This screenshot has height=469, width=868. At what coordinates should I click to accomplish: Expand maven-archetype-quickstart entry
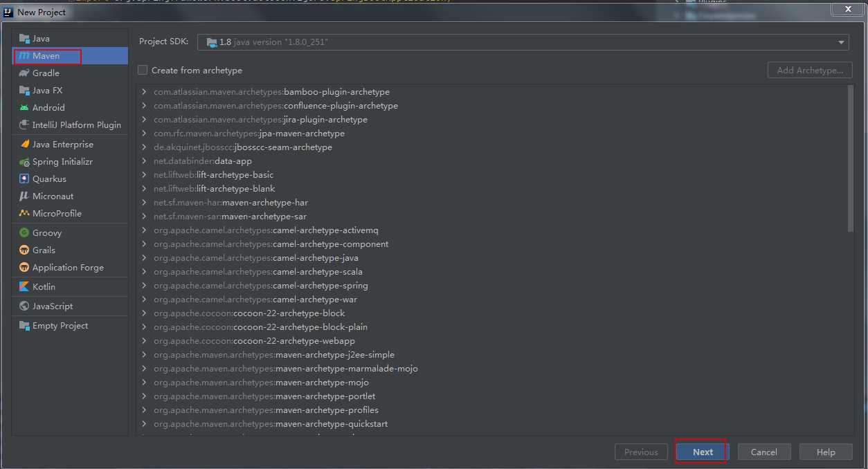point(144,424)
